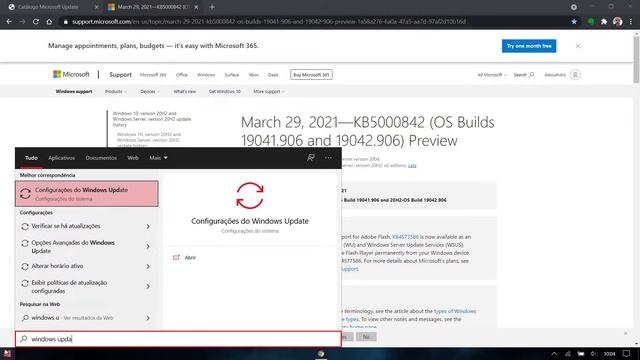Select the March 29, 2021 KB5000842 tab
This screenshot has width=640, height=360.
(x=149, y=7)
